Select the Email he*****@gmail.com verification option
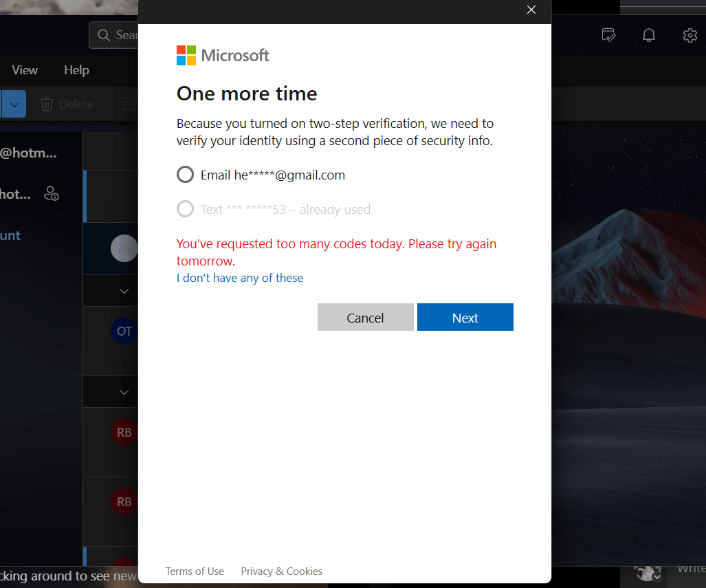The image size is (706, 588). click(x=185, y=174)
